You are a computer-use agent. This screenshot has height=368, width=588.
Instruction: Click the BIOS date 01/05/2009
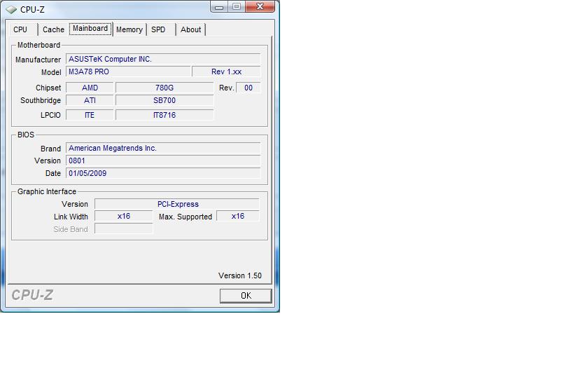click(163, 173)
